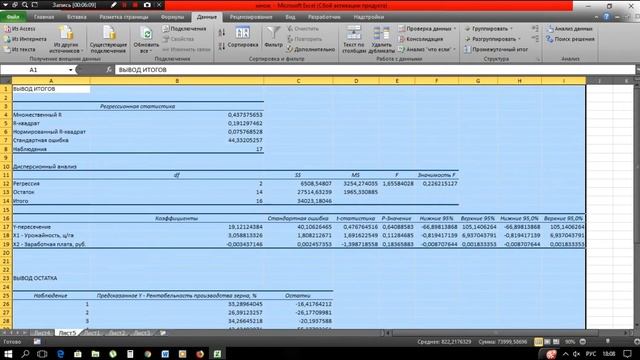Switch to sheet tab Лист1
This screenshot has height=360, width=640.
(x=92, y=333)
